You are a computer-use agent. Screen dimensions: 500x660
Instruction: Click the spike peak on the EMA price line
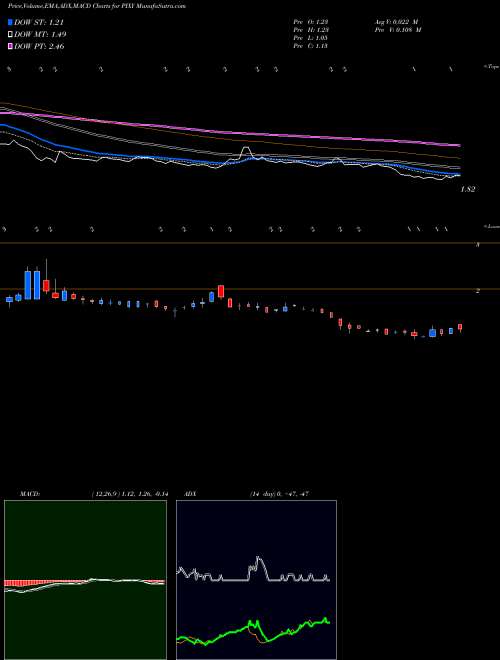tap(246, 148)
